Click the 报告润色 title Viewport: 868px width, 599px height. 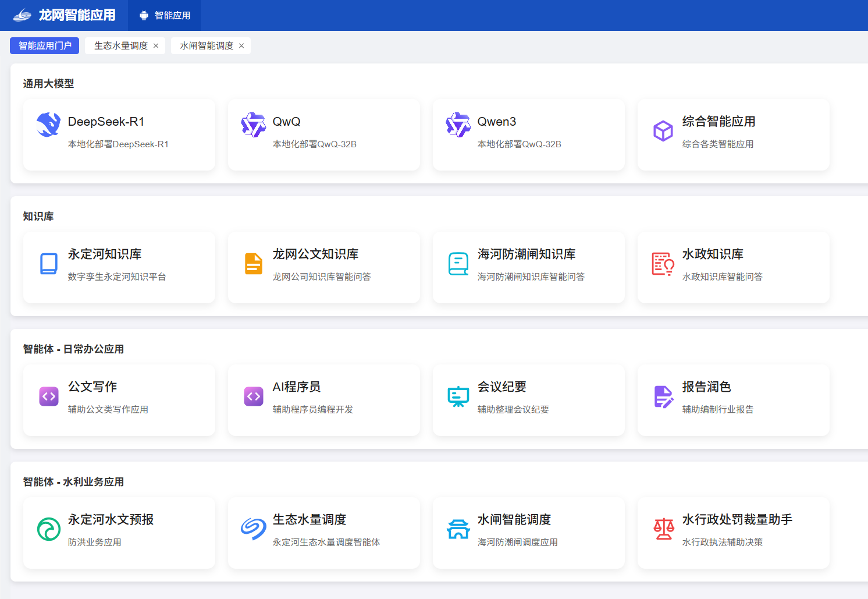707,387
